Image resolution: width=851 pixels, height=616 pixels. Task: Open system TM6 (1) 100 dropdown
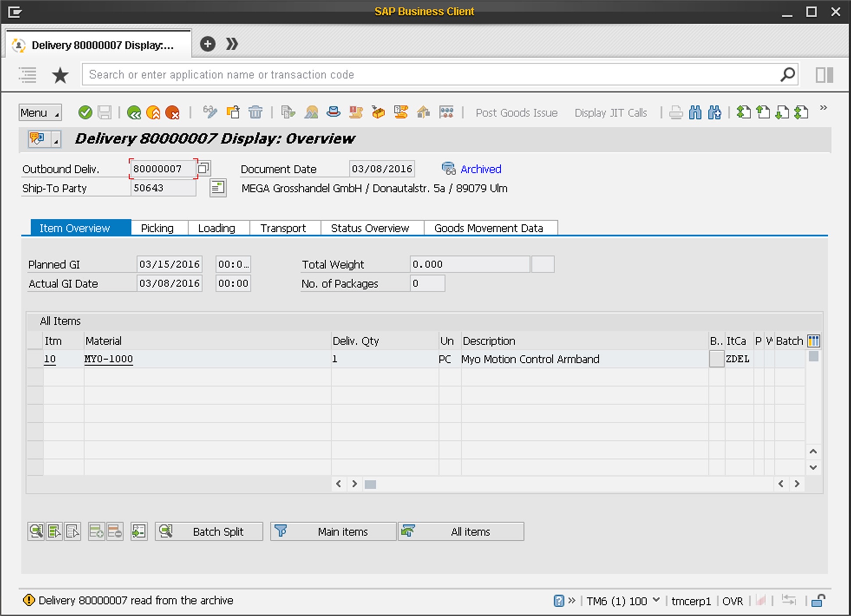click(656, 600)
